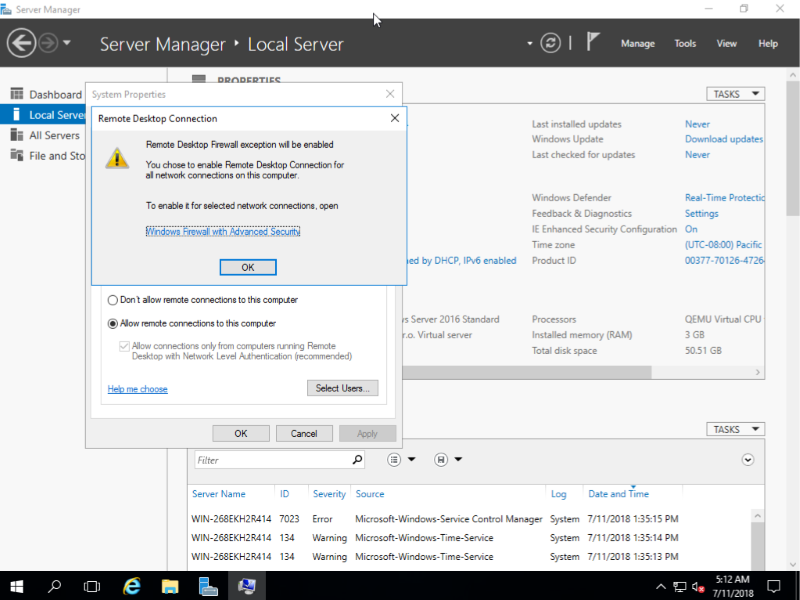Open the Action Center notification icon

coord(774,586)
